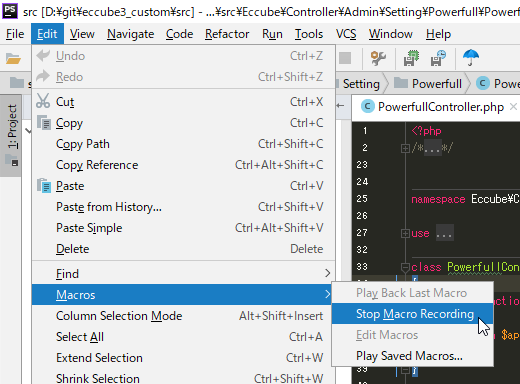Open the Window menu
The image size is (520, 384).
click(391, 34)
